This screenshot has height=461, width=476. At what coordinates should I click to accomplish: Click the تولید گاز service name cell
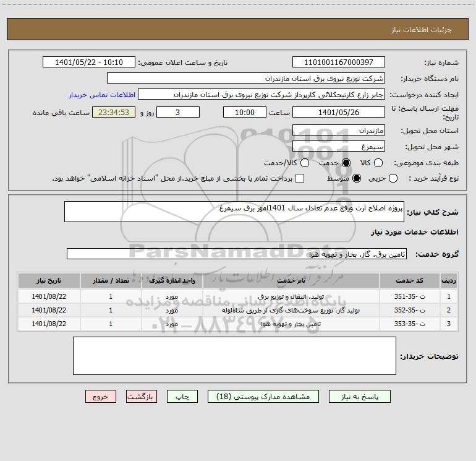click(x=291, y=310)
